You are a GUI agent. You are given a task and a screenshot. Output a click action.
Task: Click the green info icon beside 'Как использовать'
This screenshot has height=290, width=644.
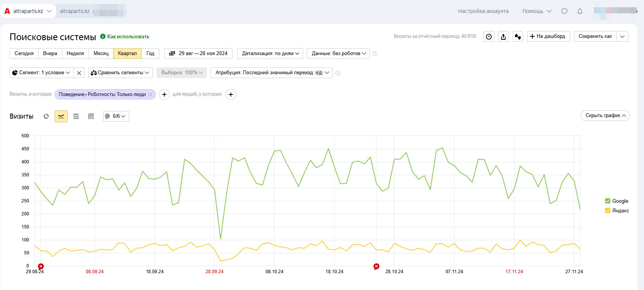click(103, 36)
